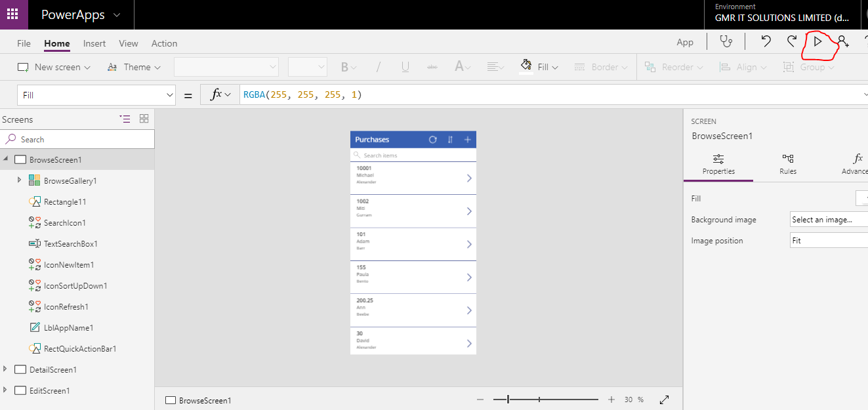
Task: Open Reorder dropdown
Action: 674,67
